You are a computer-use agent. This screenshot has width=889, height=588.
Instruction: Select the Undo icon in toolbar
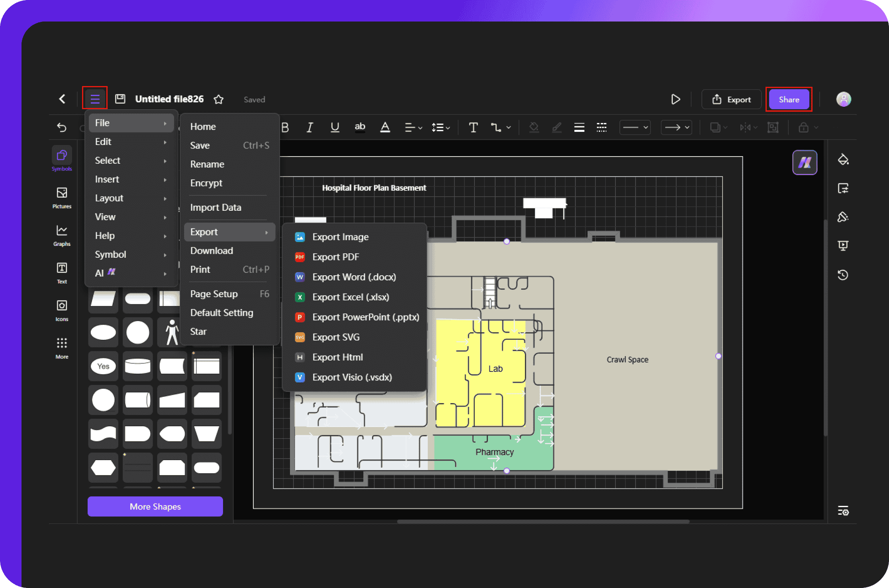point(61,127)
